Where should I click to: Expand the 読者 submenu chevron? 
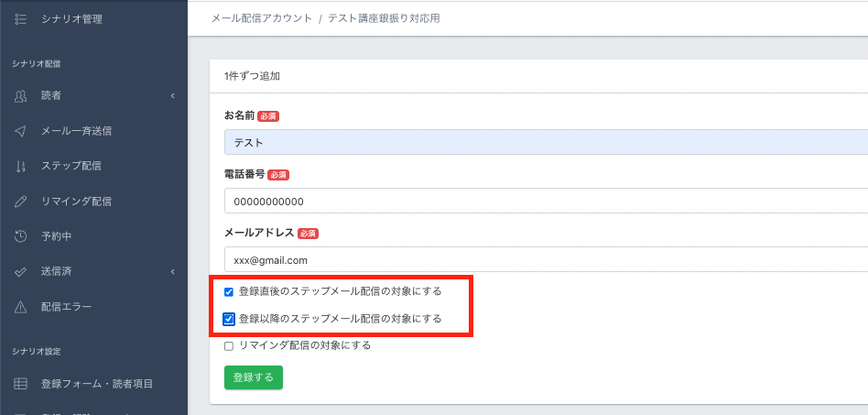(172, 95)
